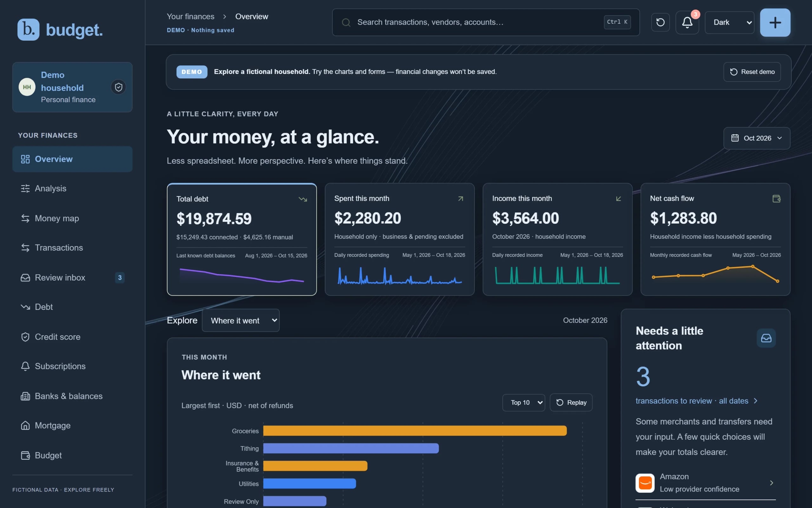Click the search magnifier icon
This screenshot has width=812, height=508.
[346, 23]
